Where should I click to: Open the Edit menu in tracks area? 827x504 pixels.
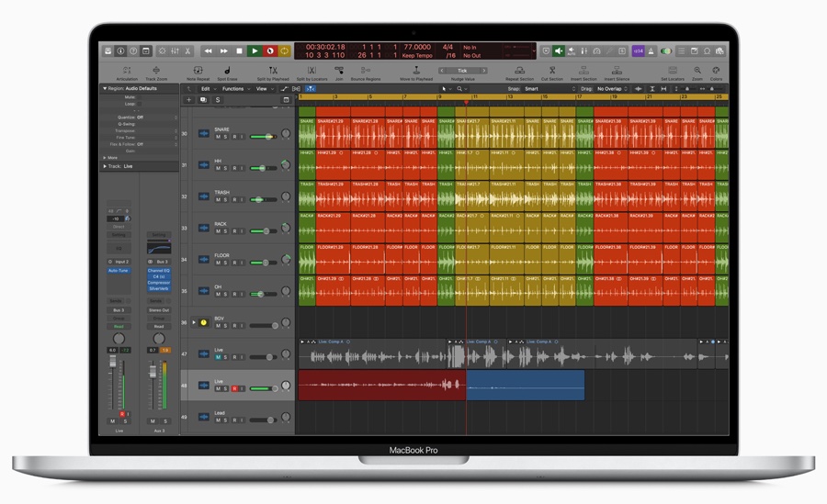coord(206,89)
